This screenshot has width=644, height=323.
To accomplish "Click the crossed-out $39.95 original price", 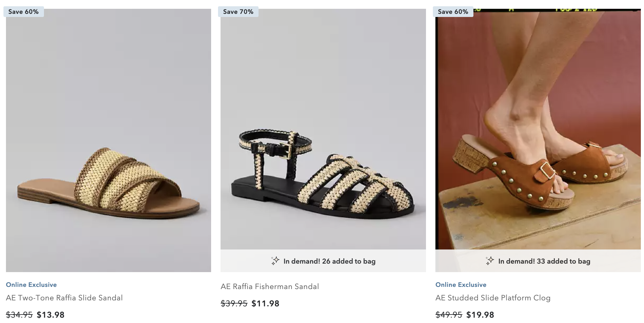I will coord(234,304).
